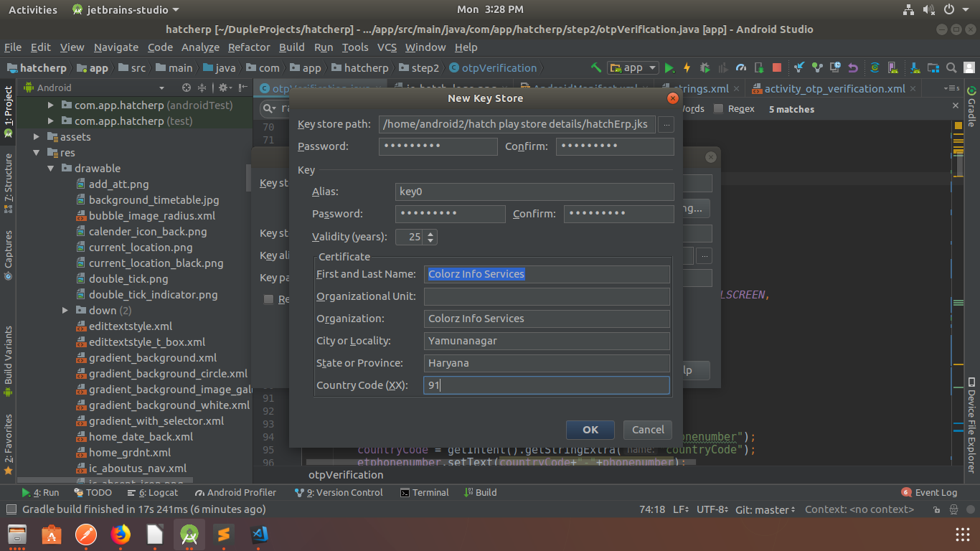
Task: Click the Show History clock icon
Action: click(835, 67)
